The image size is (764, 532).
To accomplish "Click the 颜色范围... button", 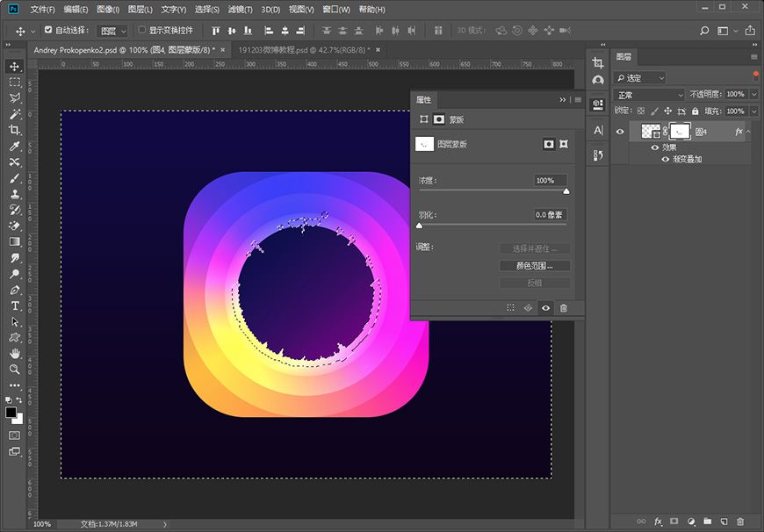I will coord(535,266).
